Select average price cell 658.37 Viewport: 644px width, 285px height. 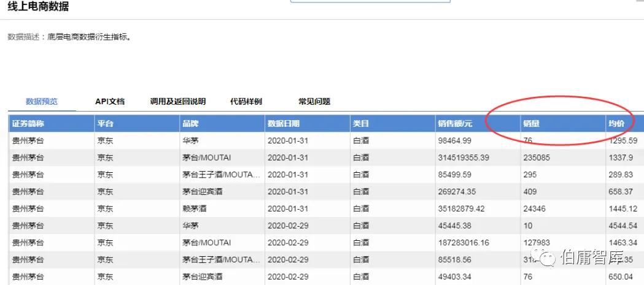pos(621,191)
